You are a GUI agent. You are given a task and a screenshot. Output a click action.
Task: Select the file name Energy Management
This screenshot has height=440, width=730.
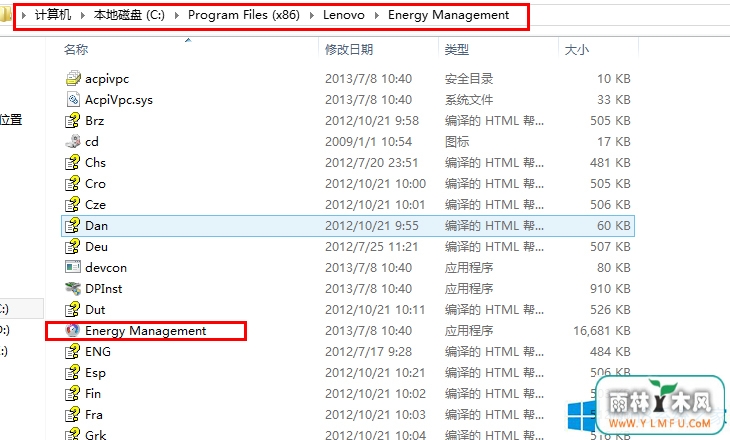click(145, 331)
